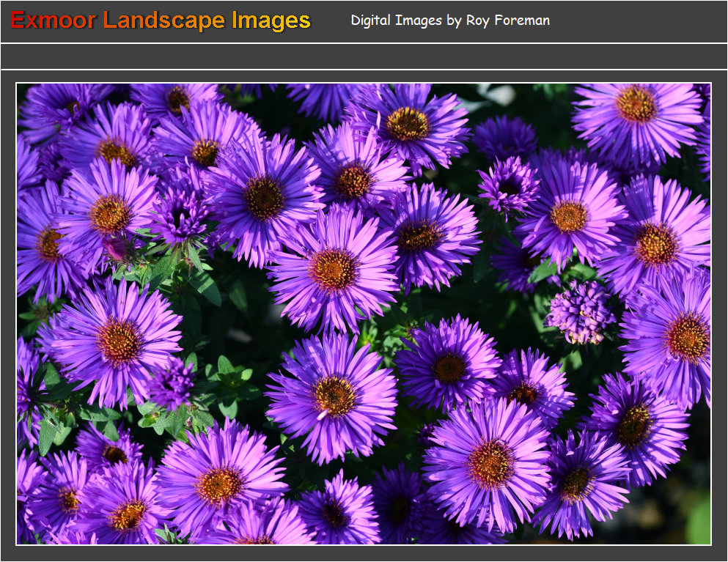Viewport: 728px width, 562px height.
Task: Click the orange word "Landscape" in the title
Action: pos(164,21)
